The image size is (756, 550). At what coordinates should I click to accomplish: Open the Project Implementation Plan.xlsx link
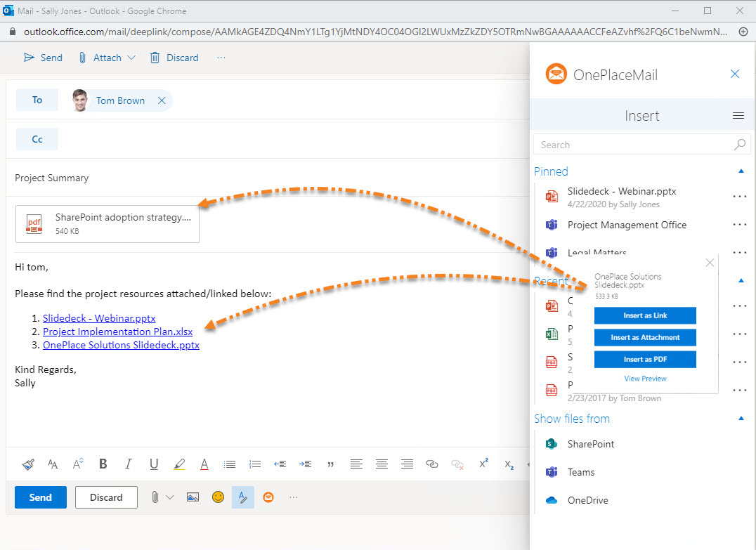pos(117,332)
